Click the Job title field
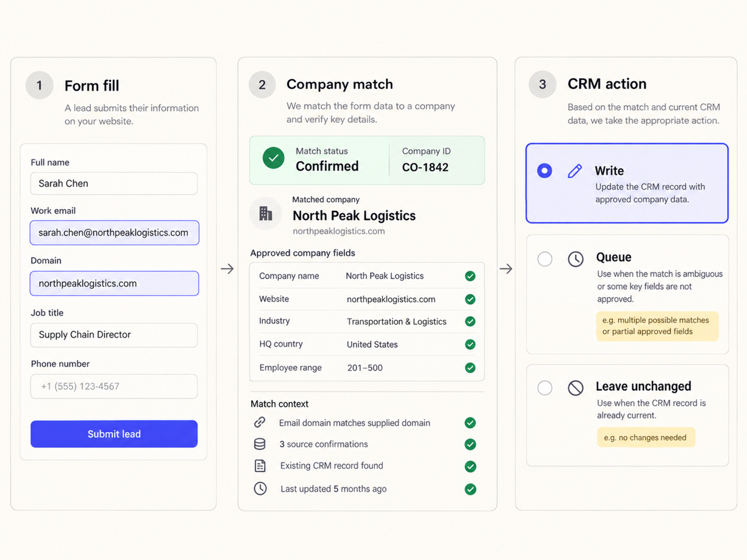This screenshot has height=560, width=747. 114,335
